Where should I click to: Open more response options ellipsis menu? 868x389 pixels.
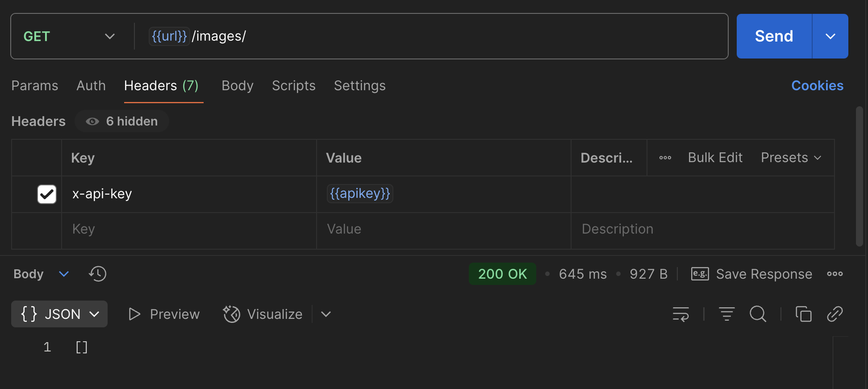coord(835,274)
